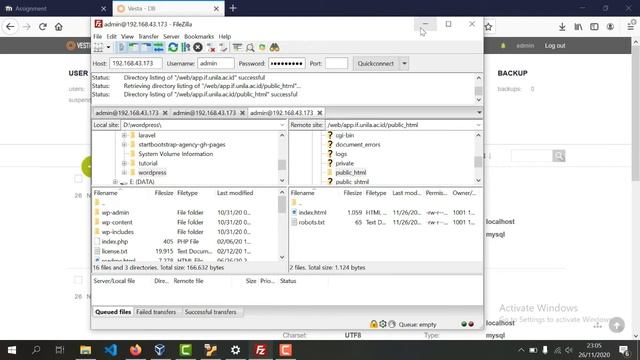The width and height of the screenshot is (640, 360).
Task: Select the public_html remote folder
Action: pos(351,173)
